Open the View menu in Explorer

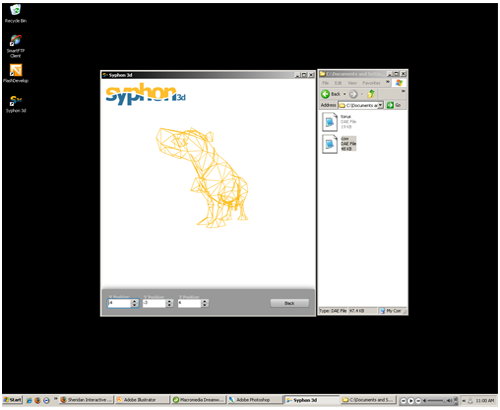coord(352,83)
